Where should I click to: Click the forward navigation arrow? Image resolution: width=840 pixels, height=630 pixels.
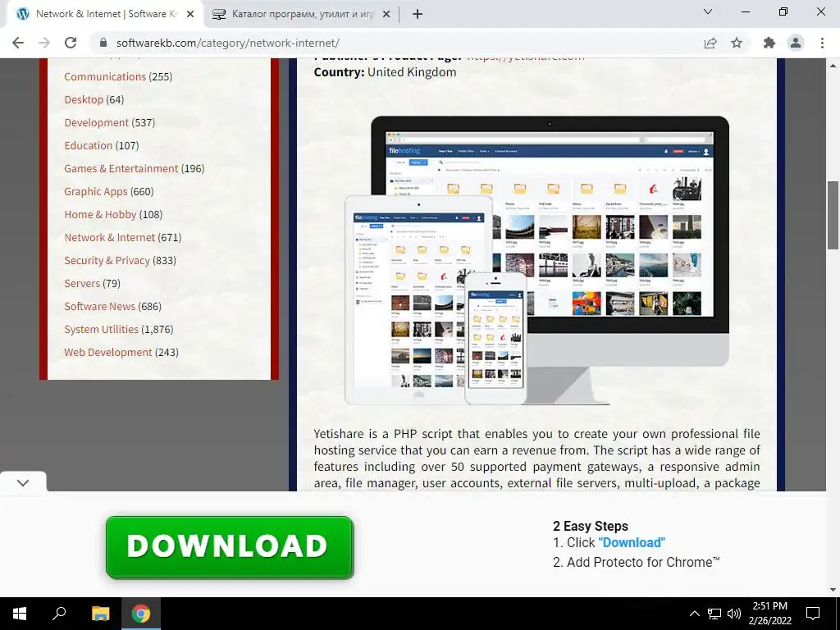click(x=44, y=43)
